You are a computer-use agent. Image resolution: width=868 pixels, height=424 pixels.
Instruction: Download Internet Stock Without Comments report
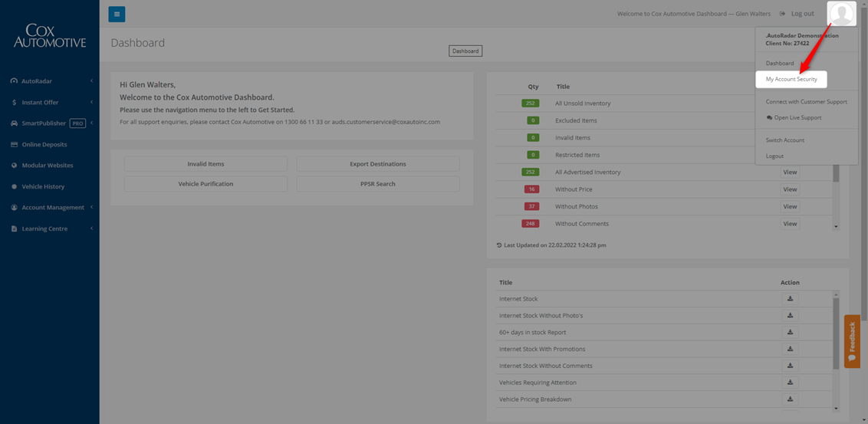pyautogui.click(x=790, y=366)
